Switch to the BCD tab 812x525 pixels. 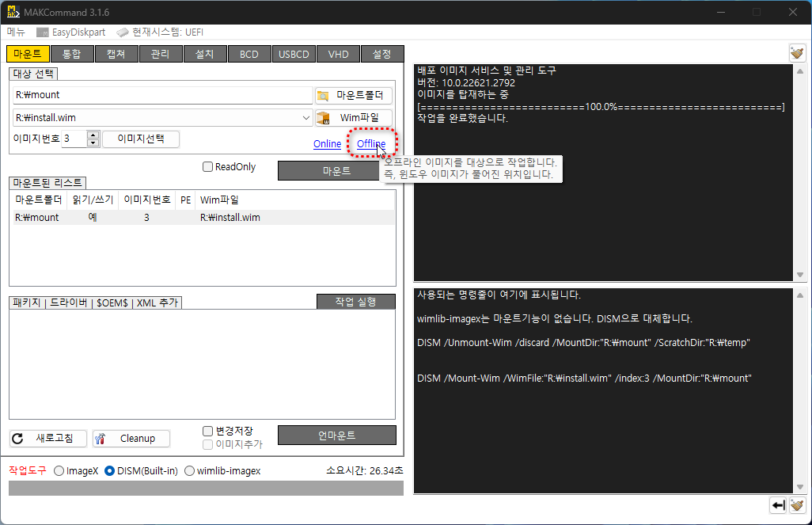249,54
